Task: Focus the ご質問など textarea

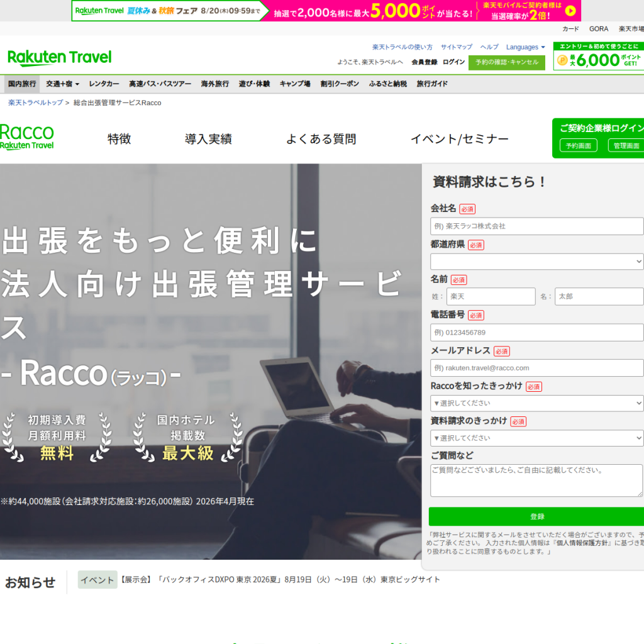Action: tap(537, 480)
